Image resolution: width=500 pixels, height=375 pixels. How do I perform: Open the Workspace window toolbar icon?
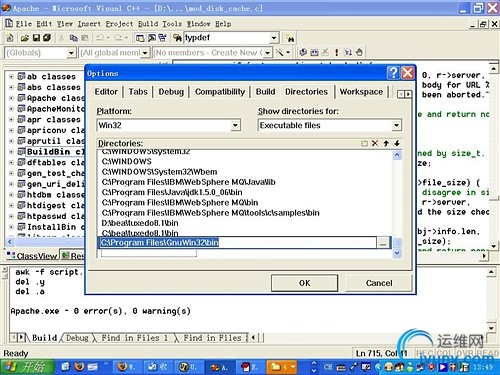click(140, 38)
